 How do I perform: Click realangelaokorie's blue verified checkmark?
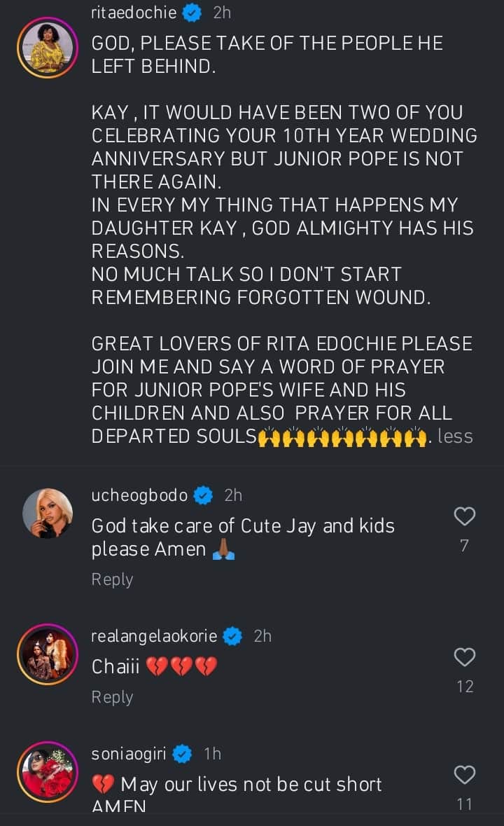[x=233, y=636]
